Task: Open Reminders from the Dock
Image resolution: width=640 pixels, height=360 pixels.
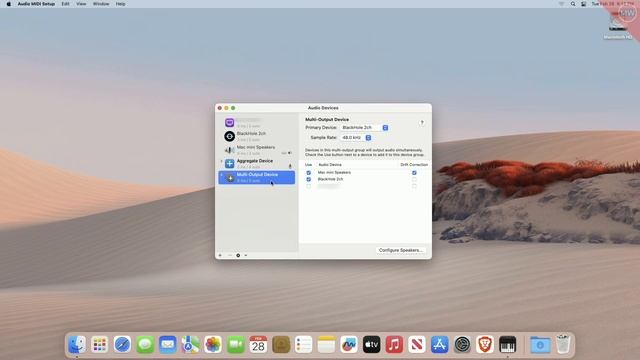Action: click(x=304, y=344)
